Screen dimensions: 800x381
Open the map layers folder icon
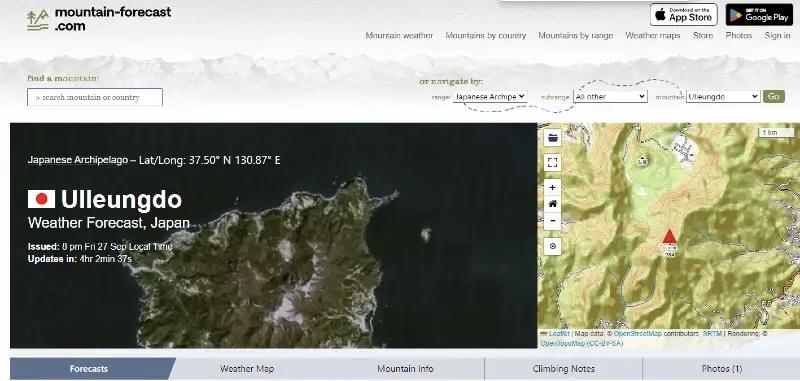(553, 137)
